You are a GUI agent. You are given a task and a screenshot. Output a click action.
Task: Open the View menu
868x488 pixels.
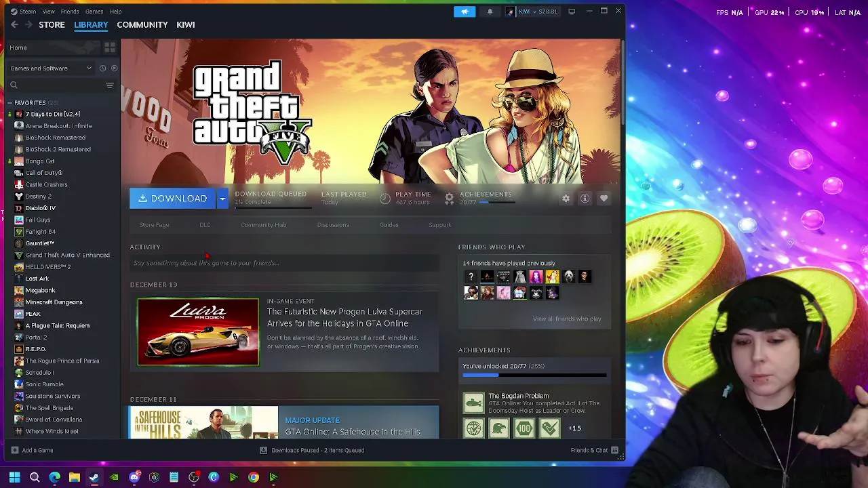(49, 12)
